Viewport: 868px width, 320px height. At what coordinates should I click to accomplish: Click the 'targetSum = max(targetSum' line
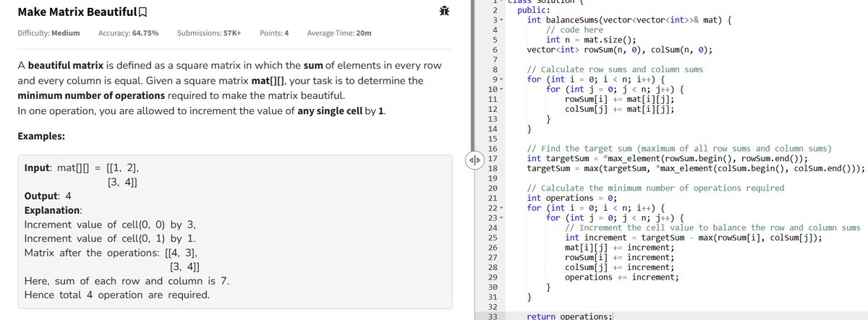click(696, 168)
